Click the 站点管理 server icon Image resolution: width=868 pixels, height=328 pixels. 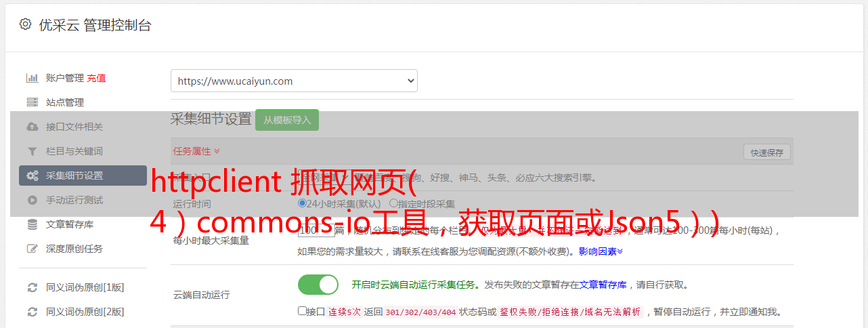tap(32, 102)
